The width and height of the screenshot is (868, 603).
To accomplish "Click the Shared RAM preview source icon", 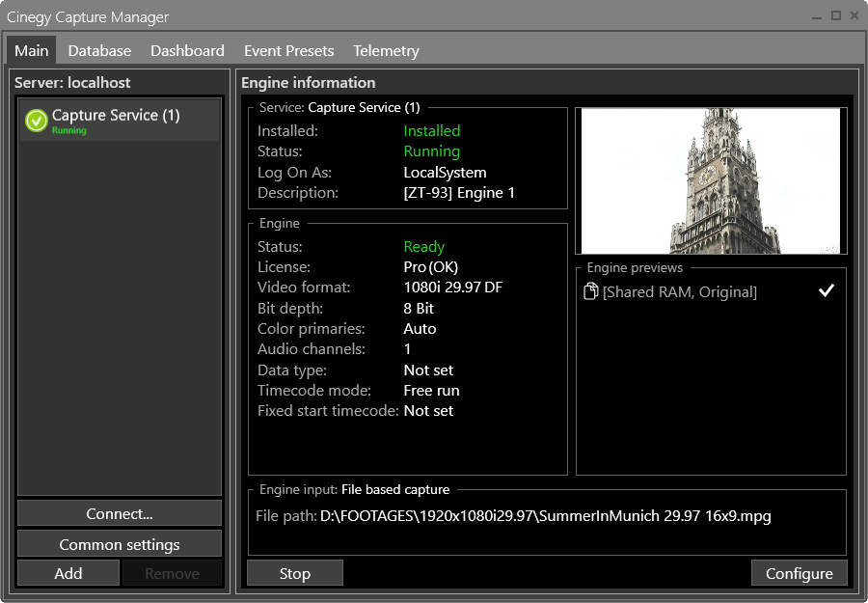I will 591,291.
